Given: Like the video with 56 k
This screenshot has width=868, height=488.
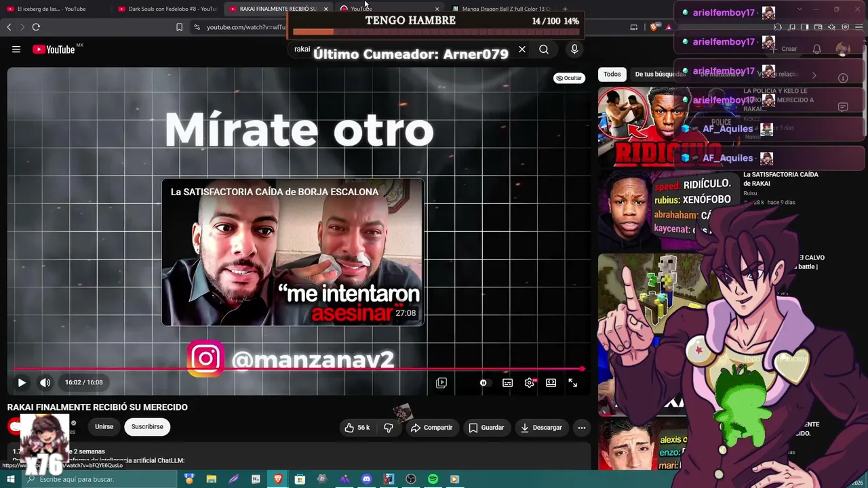Looking at the screenshot, I should click(x=357, y=428).
